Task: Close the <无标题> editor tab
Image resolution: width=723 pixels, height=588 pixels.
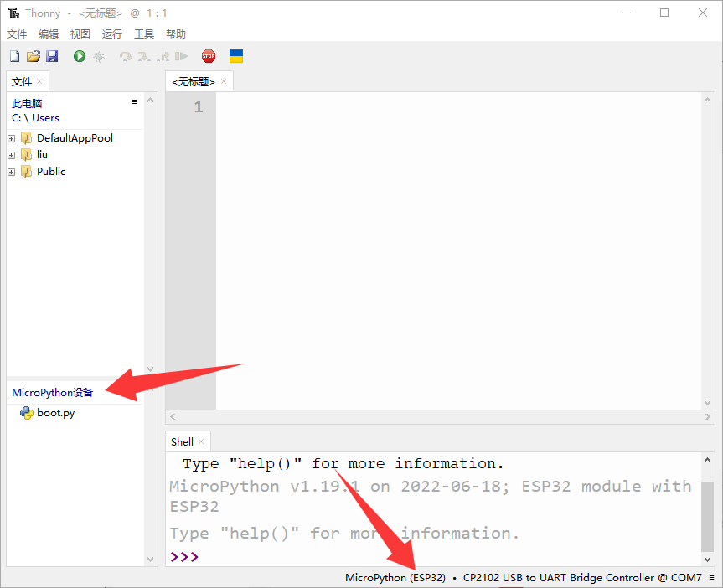Action: point(224,81)
